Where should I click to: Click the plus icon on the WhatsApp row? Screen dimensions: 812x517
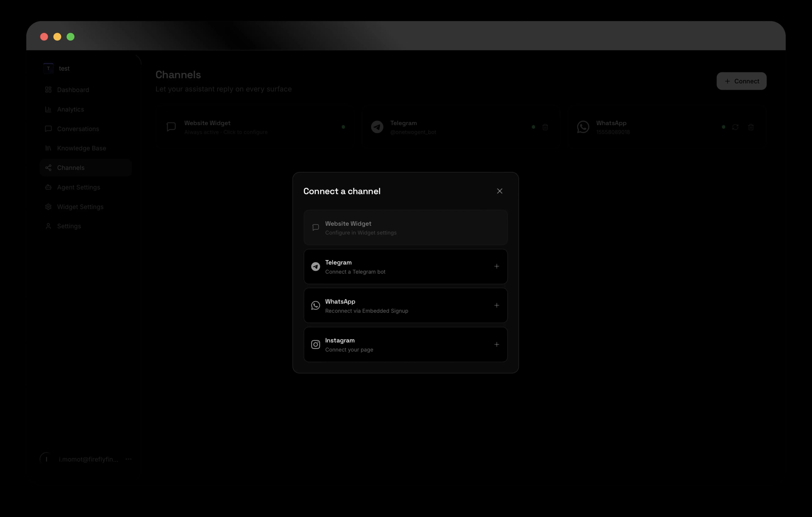(x=496, y=305)
